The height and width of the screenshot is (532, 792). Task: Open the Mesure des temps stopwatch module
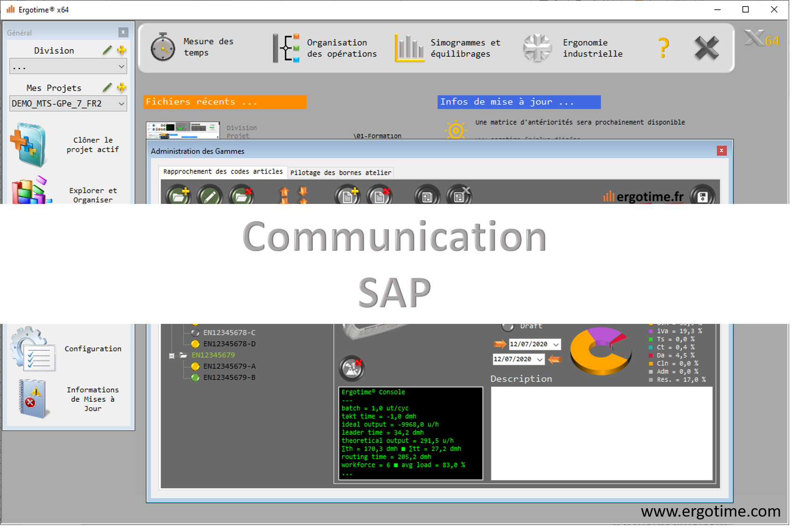[x=163, y=47]
